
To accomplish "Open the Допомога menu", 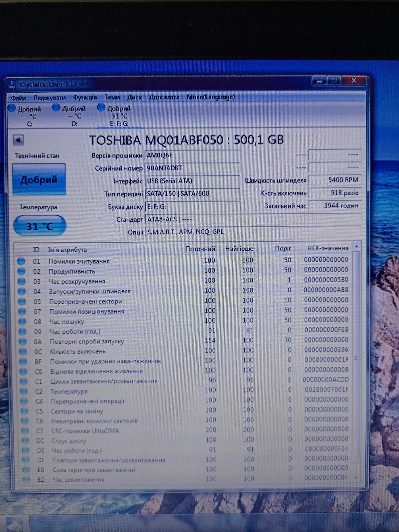I will (164, 97).
